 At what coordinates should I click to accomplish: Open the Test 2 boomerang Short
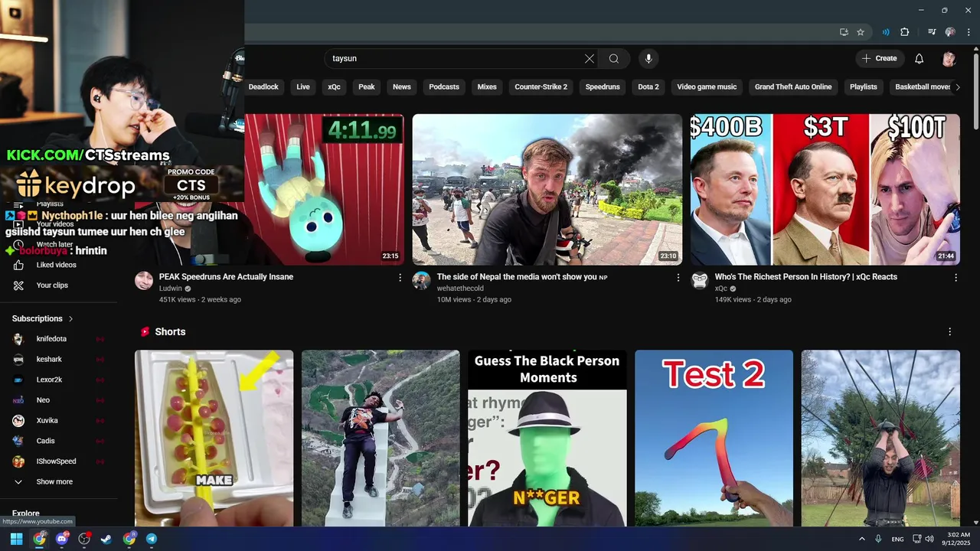click(714, 438)
